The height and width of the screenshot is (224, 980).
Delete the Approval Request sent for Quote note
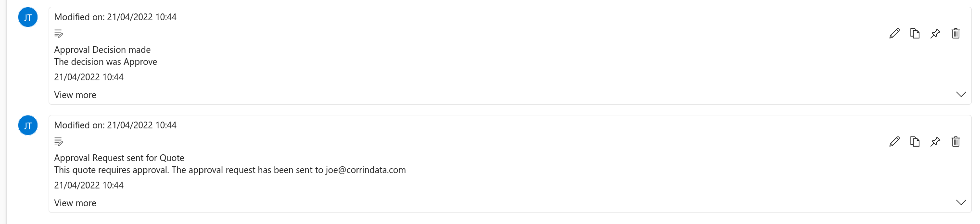955,142
